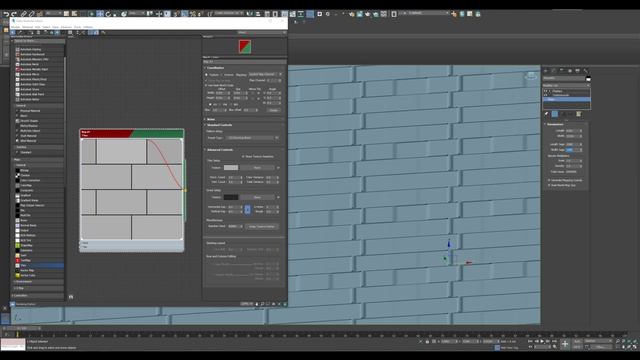
Task: Open the Utilities wrench tab in command panel
Action: tap(585, 71)
